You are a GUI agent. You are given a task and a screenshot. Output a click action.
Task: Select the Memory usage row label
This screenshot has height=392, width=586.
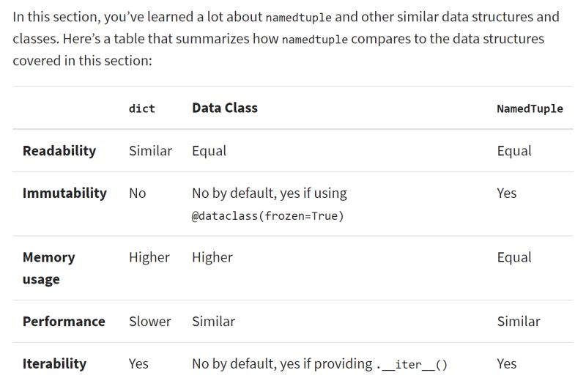[49, 268]
